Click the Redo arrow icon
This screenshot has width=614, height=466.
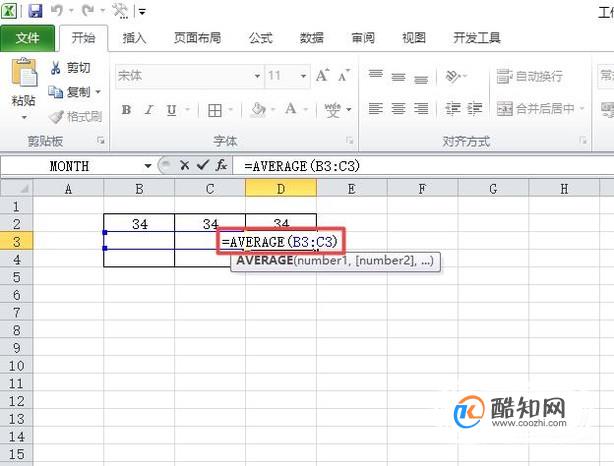pos(88,11)
